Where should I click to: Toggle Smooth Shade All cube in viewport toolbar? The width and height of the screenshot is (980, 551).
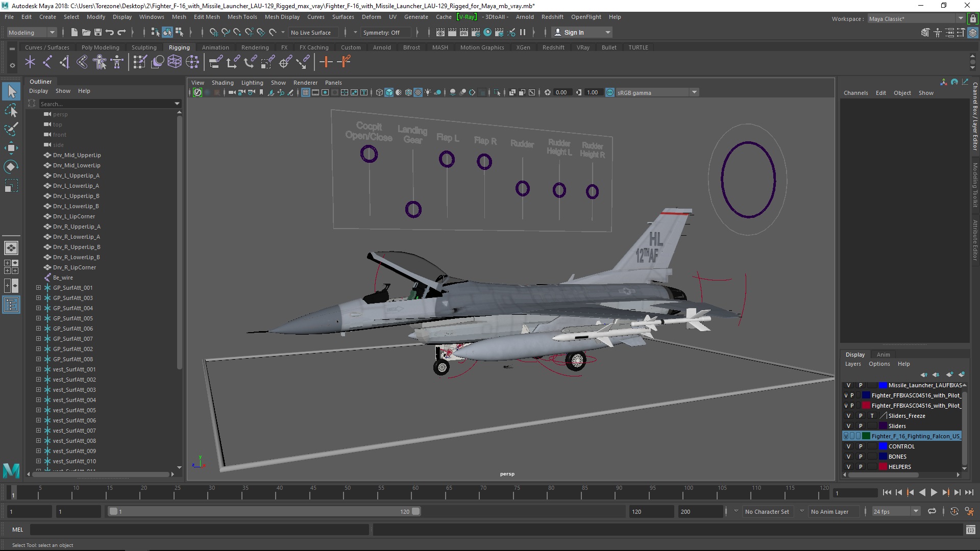[x=389, y=92]
